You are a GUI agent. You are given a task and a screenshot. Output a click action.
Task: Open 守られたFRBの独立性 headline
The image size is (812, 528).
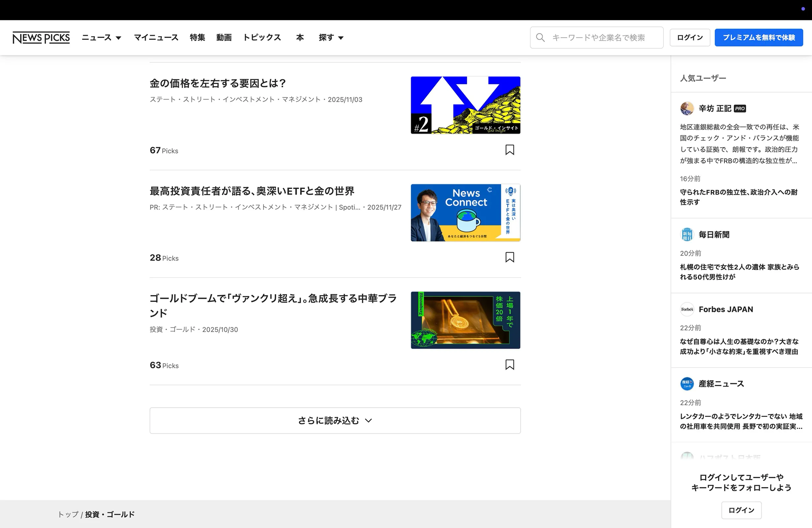click(x=739, y=197)
